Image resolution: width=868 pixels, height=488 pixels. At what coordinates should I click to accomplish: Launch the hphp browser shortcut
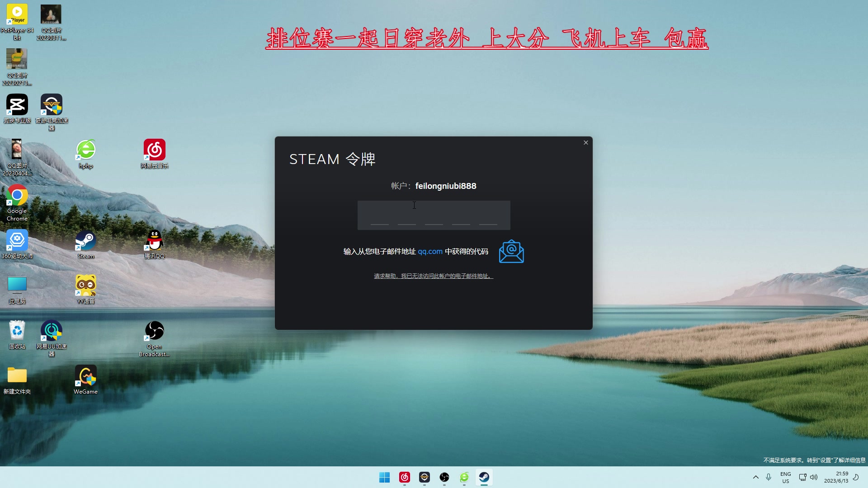coord(86,154)
